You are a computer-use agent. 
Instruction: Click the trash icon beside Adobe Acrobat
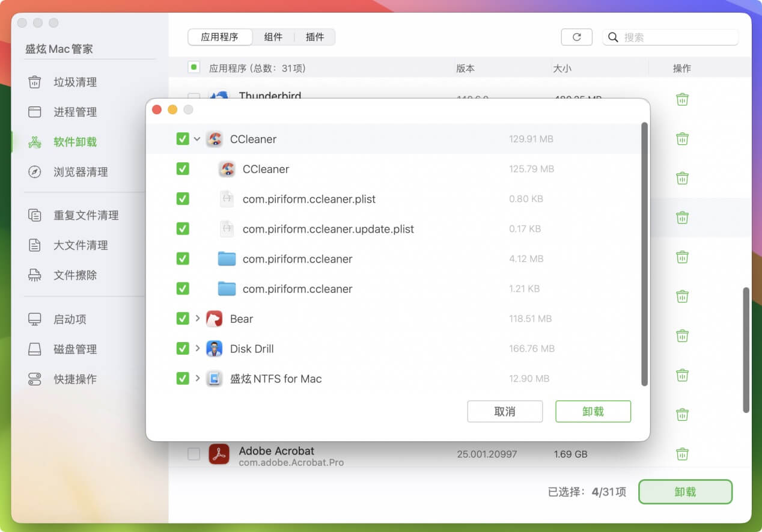coord(682,454)
